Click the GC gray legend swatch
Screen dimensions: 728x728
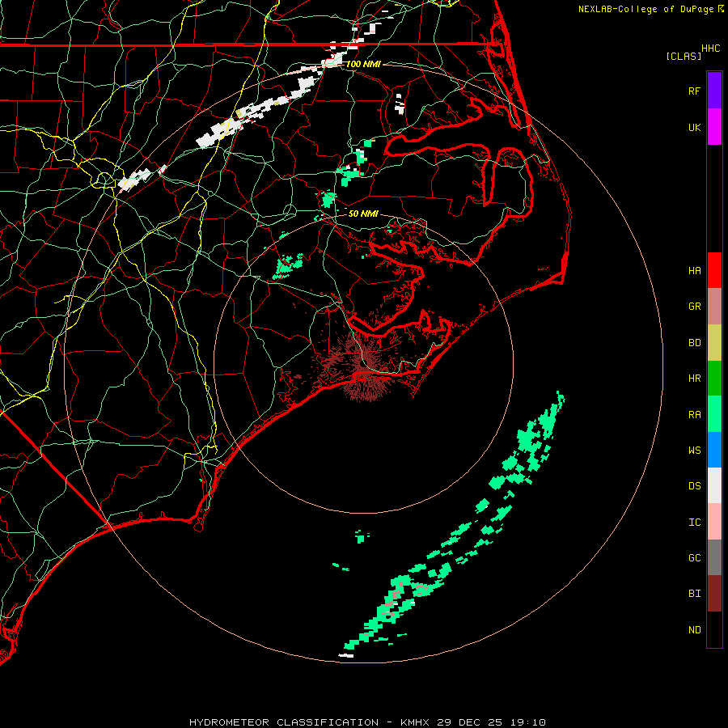coord(714,557)
